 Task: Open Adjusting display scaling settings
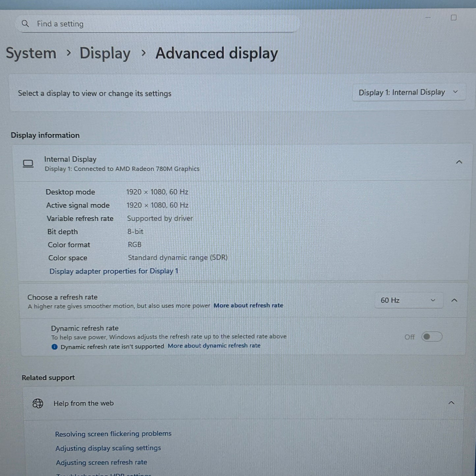click(108, 448)
